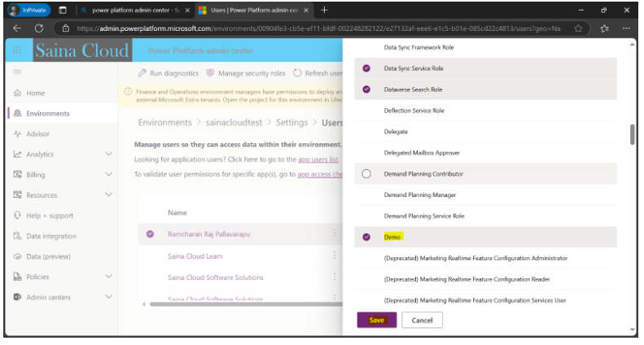This screenshot has height=345, width=644.
Task: Open the app users list link
Action: click(318, 159)
